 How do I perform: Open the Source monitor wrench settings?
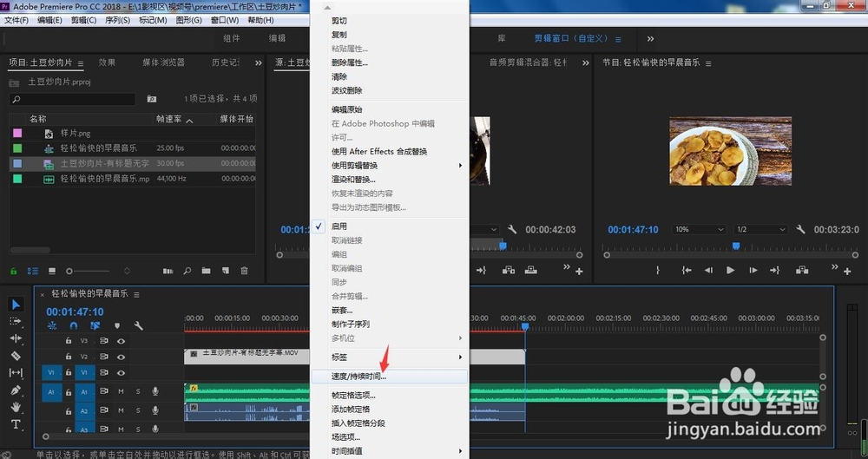point(511,229)
